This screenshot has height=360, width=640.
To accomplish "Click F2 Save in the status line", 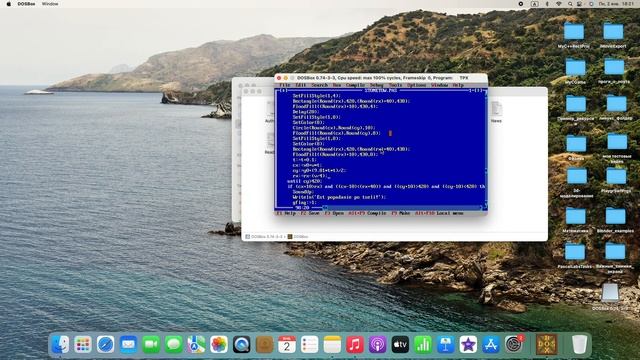I will click(310, 213).
